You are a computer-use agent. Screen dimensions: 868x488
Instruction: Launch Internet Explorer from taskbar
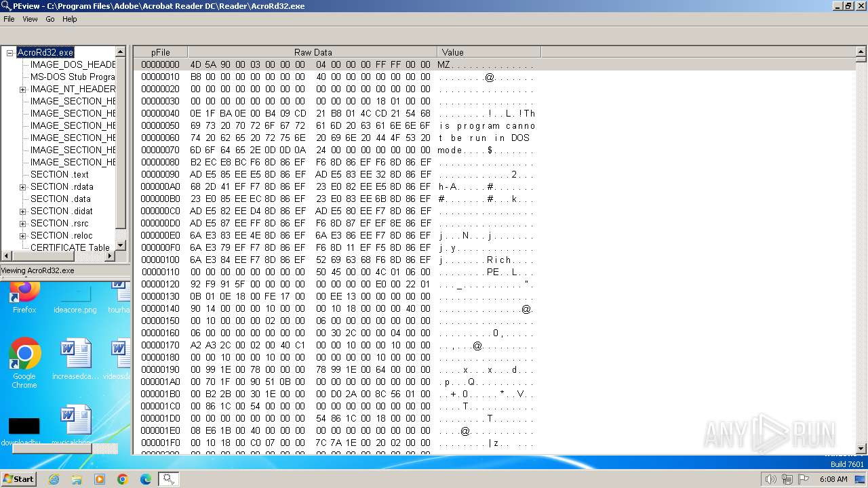[x=54, y=479]
